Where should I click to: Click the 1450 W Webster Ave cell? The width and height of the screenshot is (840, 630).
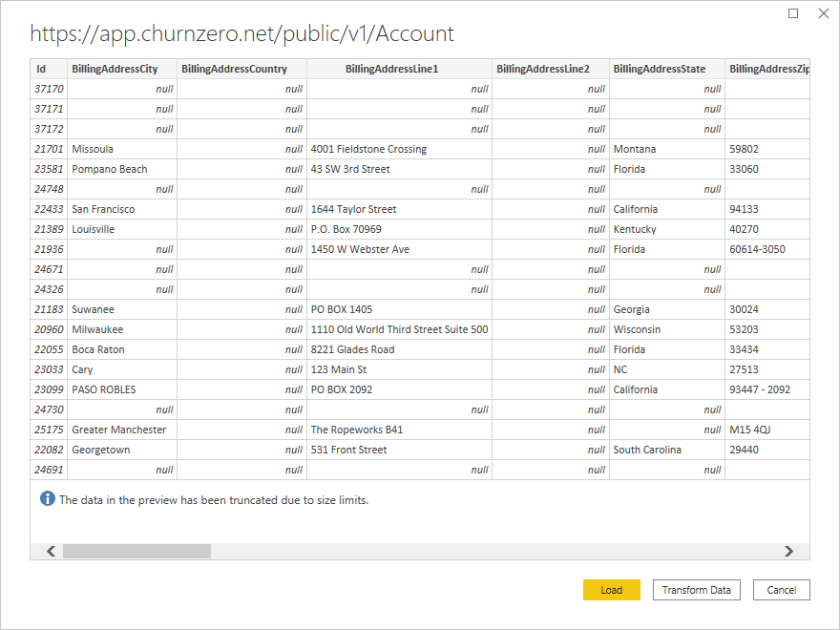point(399,249)
